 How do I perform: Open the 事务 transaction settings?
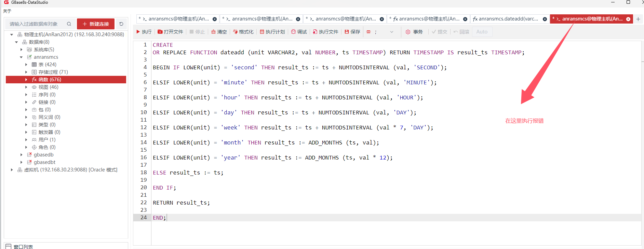click(x=414, y=32)
